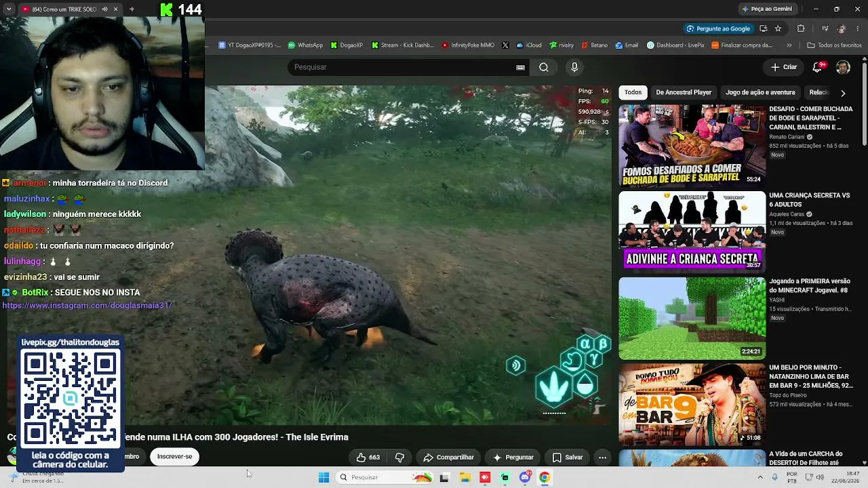
Task: Expand hidden bookmarks with the double chevron
Action: point(789,45)
